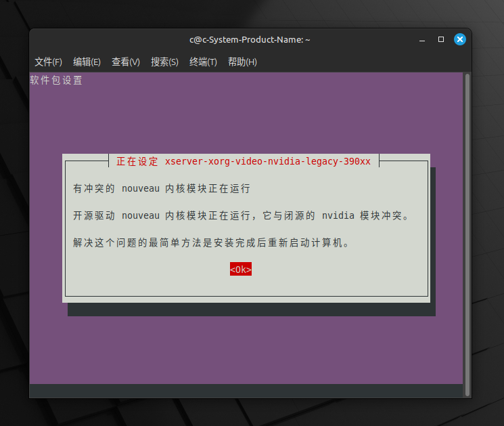
Task: Open the 查看(V) menu
Action: pos(126,62)
